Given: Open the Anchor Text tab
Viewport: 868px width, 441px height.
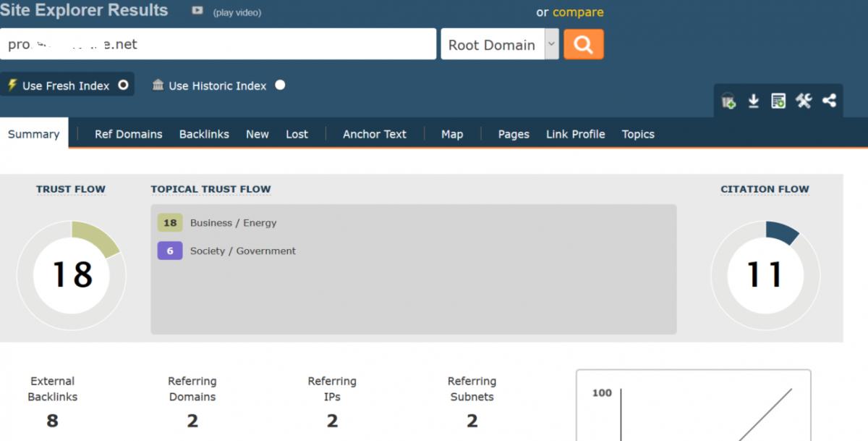Looking at the screenshot, I should pyautogui.click(x=375, y=134).
